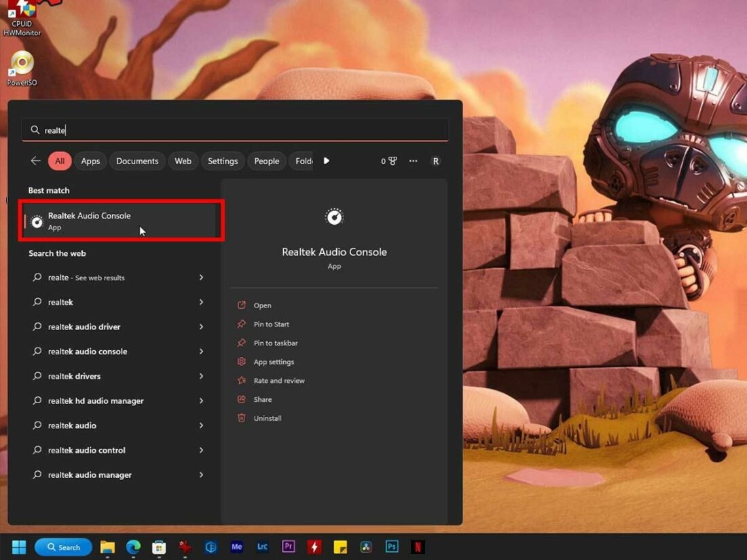Screen dimensions: 747x560
Task: Open App settings for Realtek Audio Console
Action: (274, 362)
